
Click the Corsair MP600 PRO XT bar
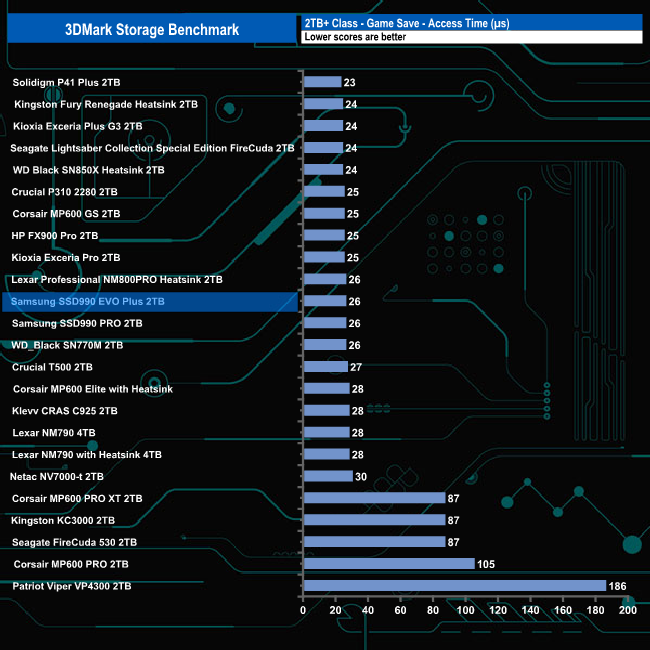tap(375, 498)
